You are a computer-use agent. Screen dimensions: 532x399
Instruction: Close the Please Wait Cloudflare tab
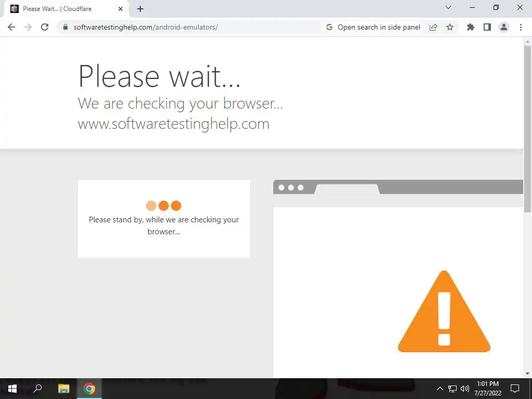click(121, 9)
